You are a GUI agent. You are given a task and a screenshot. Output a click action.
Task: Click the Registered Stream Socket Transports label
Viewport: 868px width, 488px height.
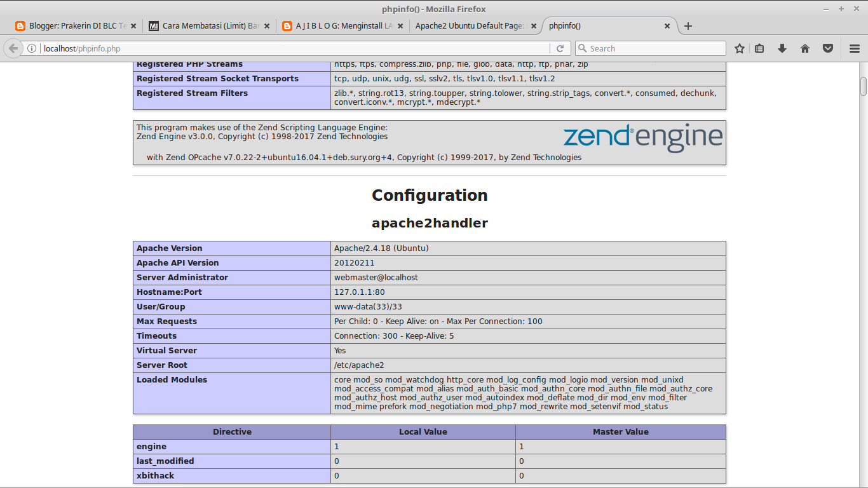click(217, 79)
